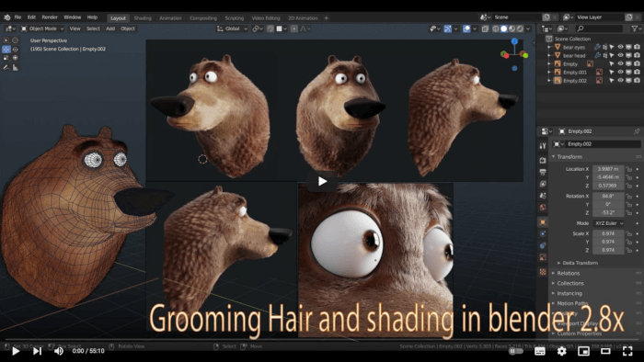Toggle Location X lock
Image resolution: width=644 pixels, height=362 pixels.
tap(628, 169)
